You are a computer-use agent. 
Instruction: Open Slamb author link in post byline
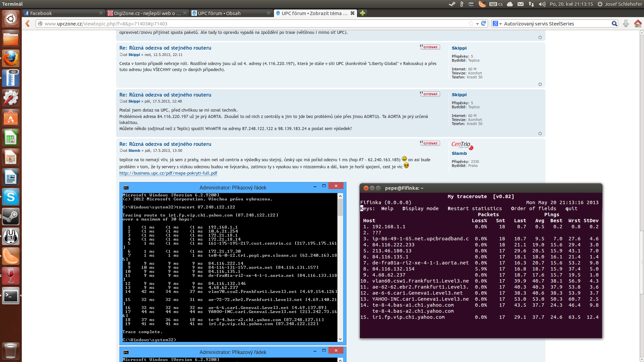[x=134, y=150]
